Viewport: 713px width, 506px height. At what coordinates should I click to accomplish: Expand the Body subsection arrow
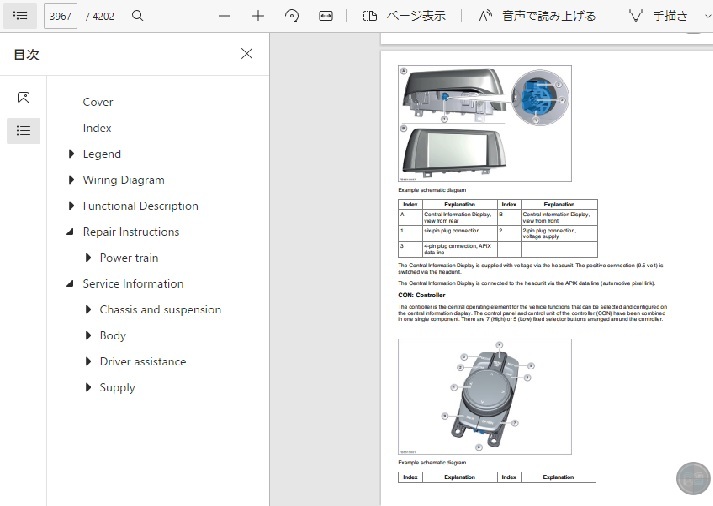[88, 336]
